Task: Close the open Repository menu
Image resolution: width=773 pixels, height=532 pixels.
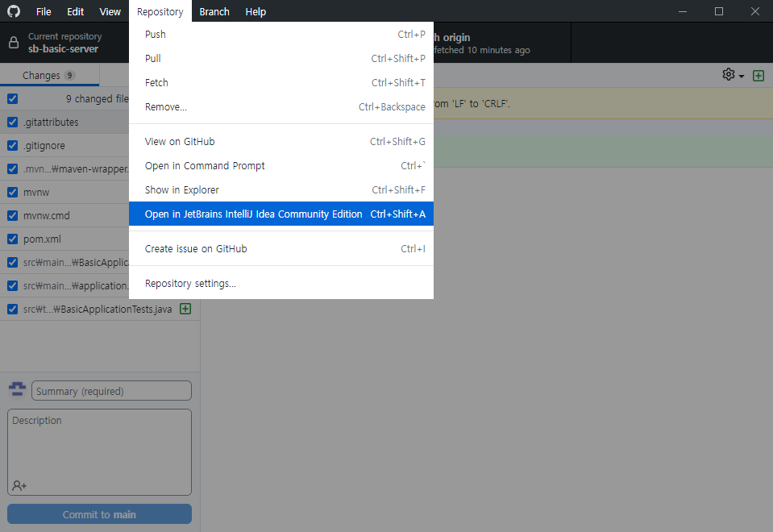Action: [160, 11]
